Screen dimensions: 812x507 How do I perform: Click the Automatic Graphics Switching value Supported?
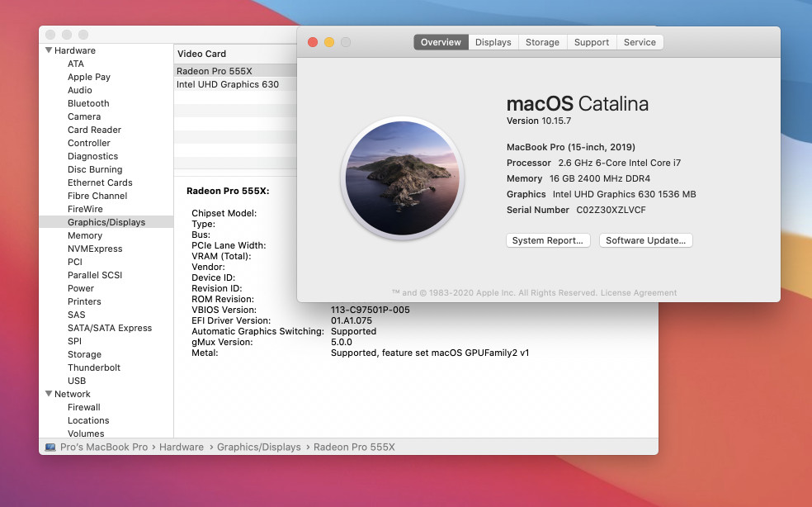tap(354, 331)
